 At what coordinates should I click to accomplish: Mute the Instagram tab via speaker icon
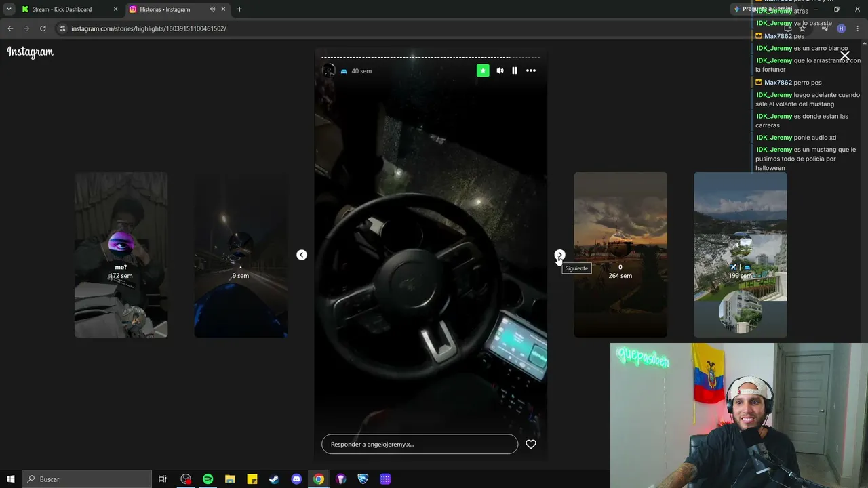pyautogui.click(x=212, y=9)
